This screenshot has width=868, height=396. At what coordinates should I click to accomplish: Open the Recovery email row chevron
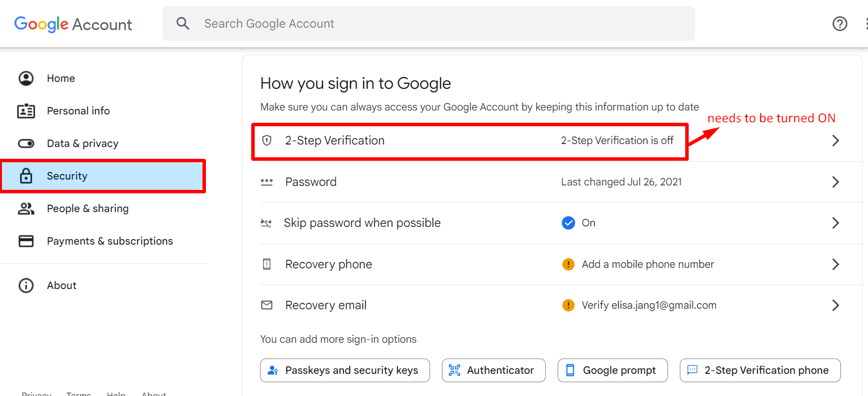pos(835,305)
